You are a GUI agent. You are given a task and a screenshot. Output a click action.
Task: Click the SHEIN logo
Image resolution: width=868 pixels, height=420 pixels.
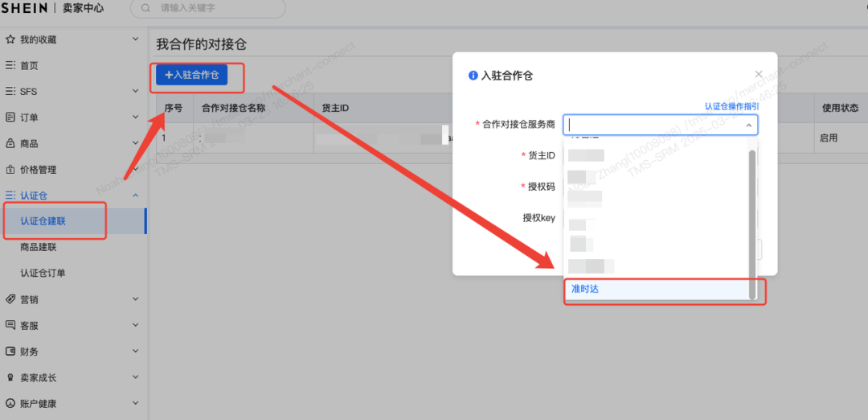[25, 8]
